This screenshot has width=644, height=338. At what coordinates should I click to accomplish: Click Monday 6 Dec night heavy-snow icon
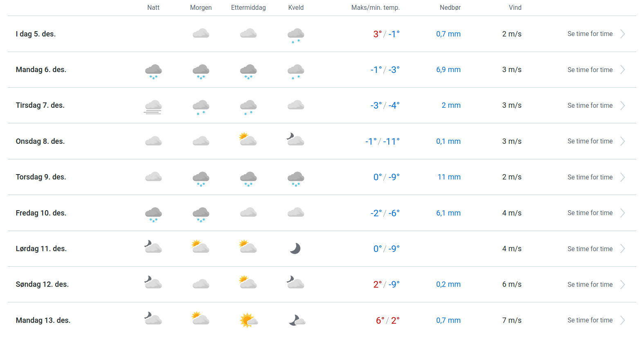coord(153,71)
